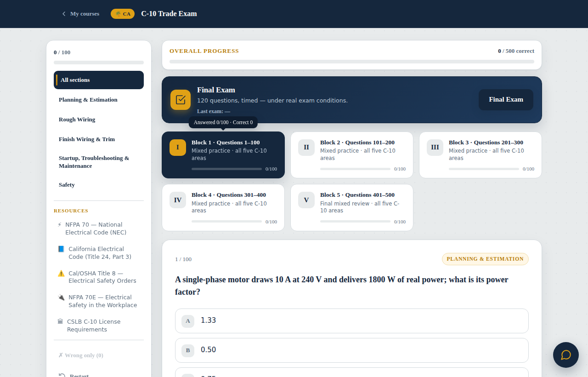The width and height of the screenshot is (588, 377).
Task: Click the lightning icon beside NFPA 70
Action: point(60,225)
